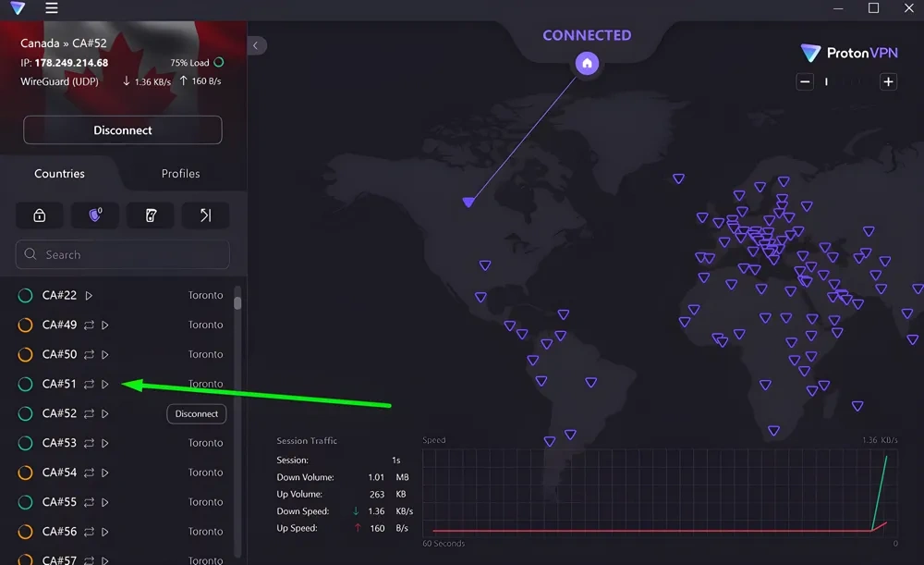
Task: Click the Down Volume 1.01 value
Action: point(376,477)
